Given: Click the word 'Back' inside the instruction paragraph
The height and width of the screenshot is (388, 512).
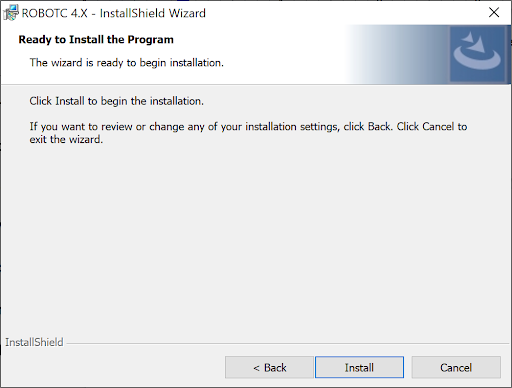Looking at the screenshot, I should (x=379, y=127).
